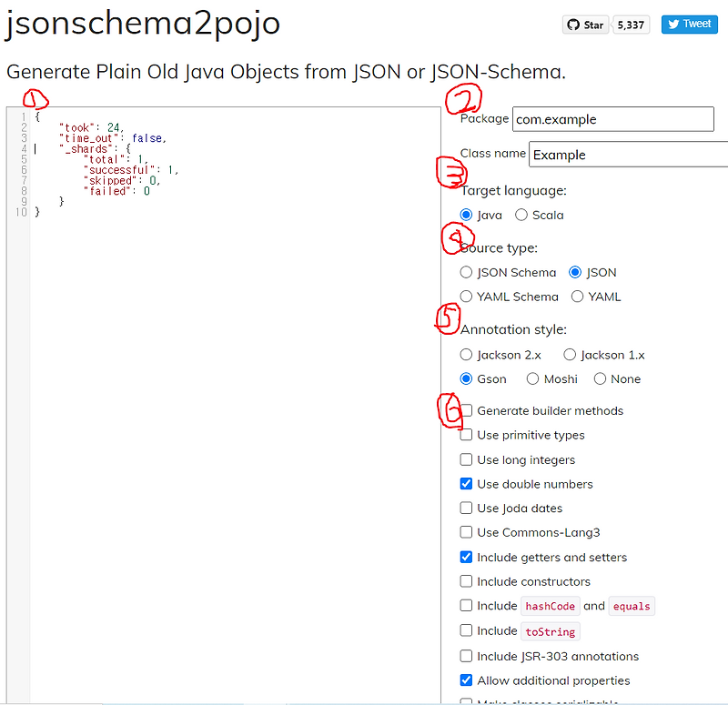The width and height of the screenshot is (728, 705).
Task: Select Java as the target language
Action: click(467, 215)
